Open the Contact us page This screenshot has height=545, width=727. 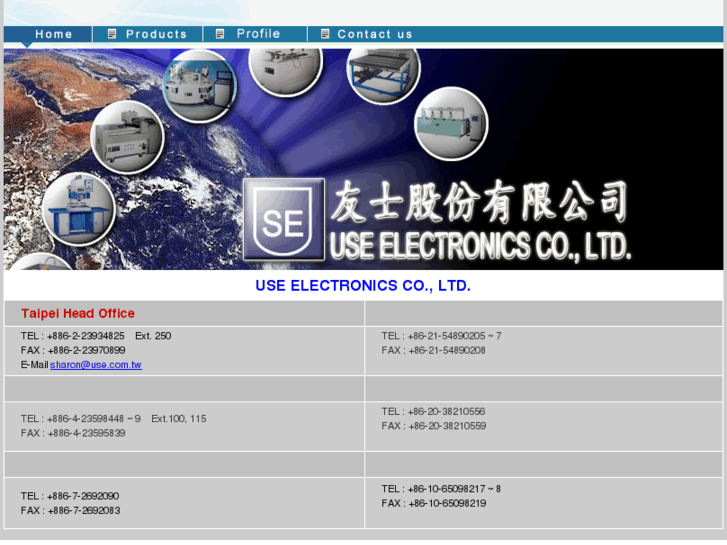[x=375, y=34]
